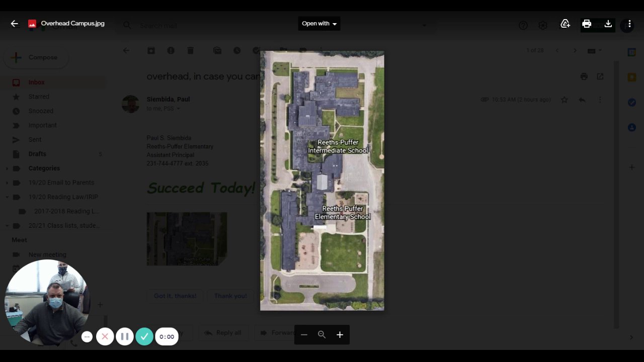Open Google Keep in the side panel
The height and width of the screenshot is (362, 644).
click(632, 77)
